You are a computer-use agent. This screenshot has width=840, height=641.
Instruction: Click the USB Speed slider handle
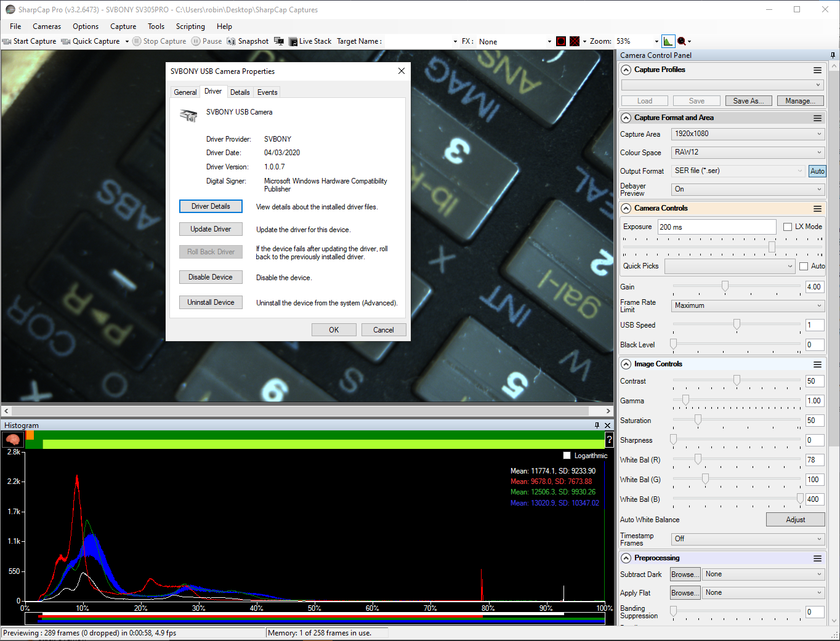pyautogui.click(x=737, y=325)
